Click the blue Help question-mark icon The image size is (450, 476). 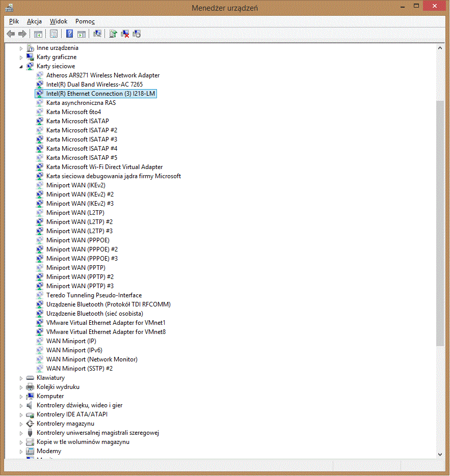pos(70,34)
